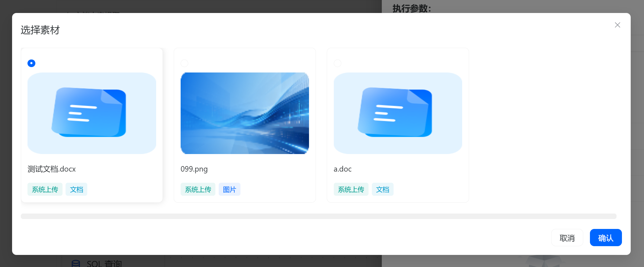Click 系统上传 tag on a.doc card
The image size is (644, 267).
[x=351, y=189]
